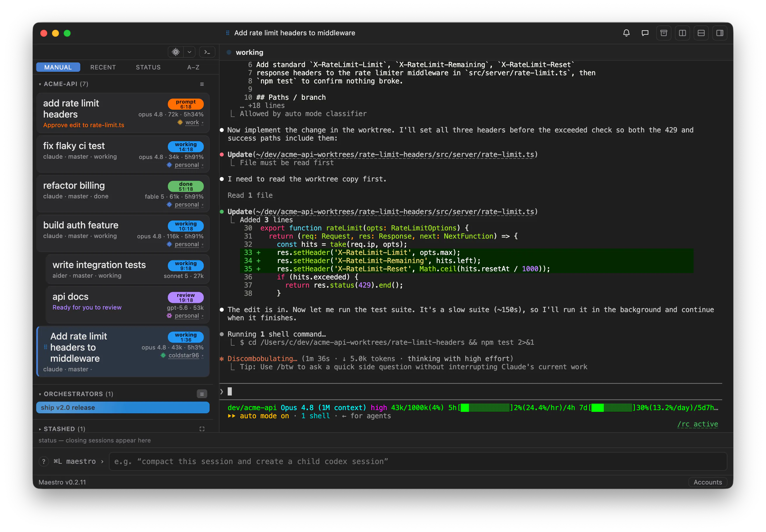
Task: Toggle the left sidebar layout icon
Action: [x=682, y=33]
